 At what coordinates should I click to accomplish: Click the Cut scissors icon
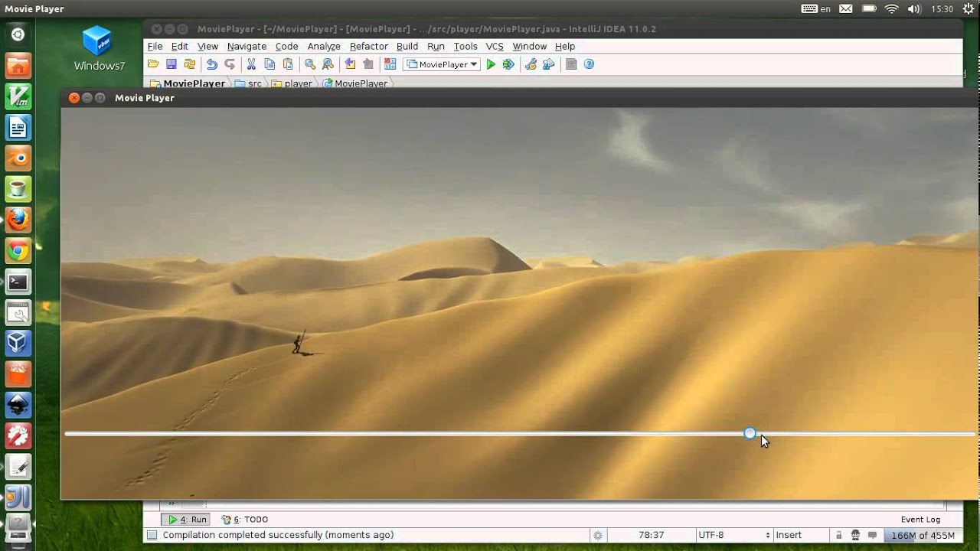coord(251,64)
